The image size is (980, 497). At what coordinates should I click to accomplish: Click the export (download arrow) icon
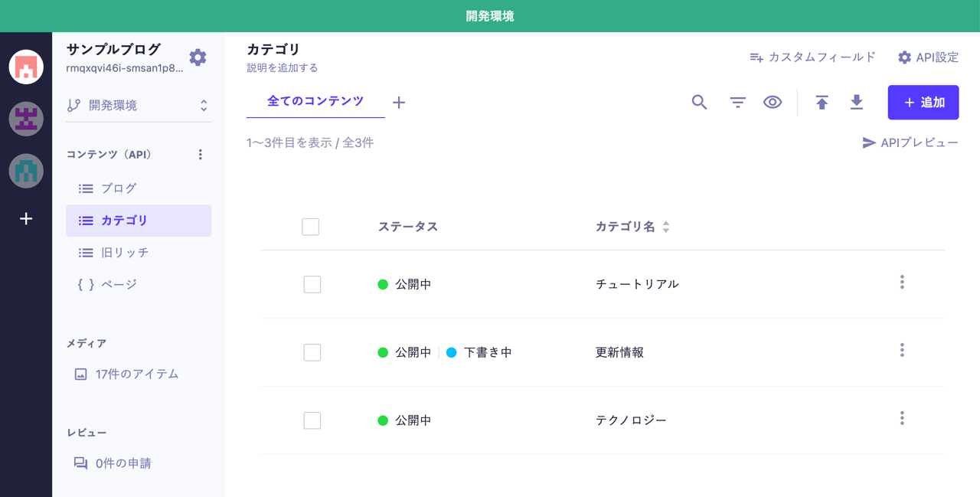click(857, 102)
